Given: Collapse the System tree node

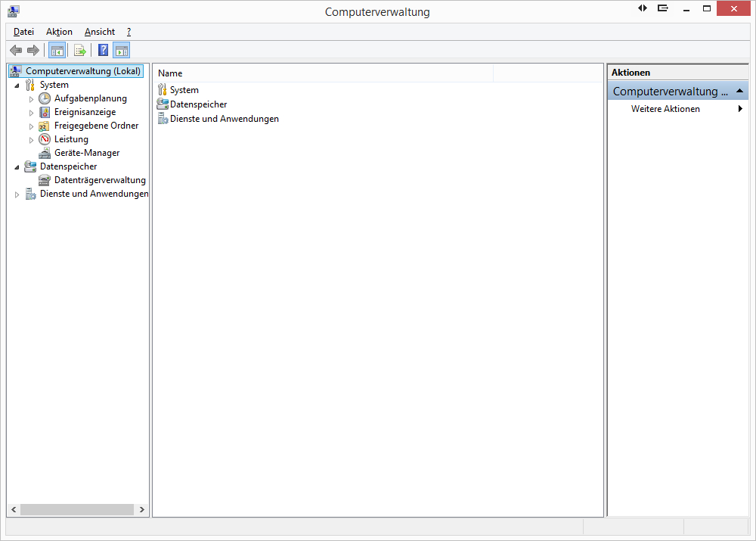Looking at the screenshot, I should click(17, 86).
